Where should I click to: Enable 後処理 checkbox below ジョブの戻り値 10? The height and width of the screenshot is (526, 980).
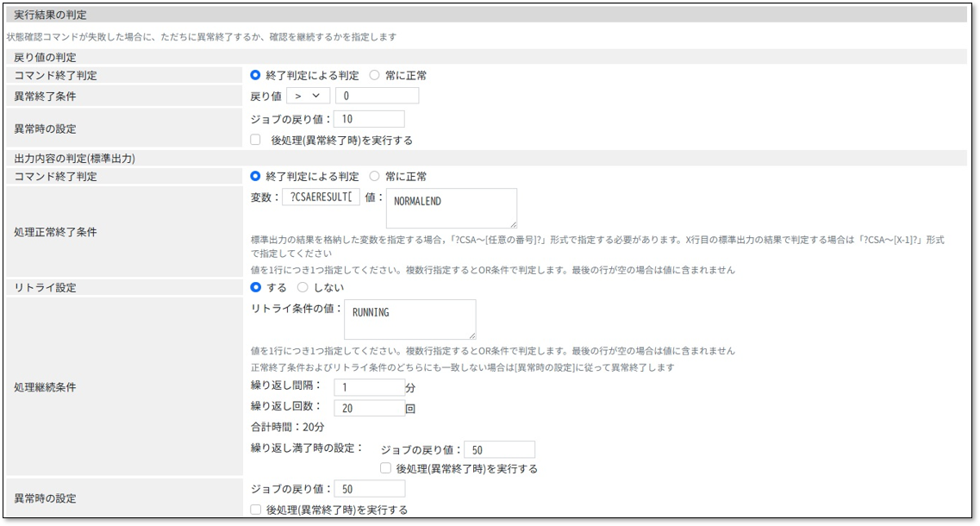[x=255, y=140]
